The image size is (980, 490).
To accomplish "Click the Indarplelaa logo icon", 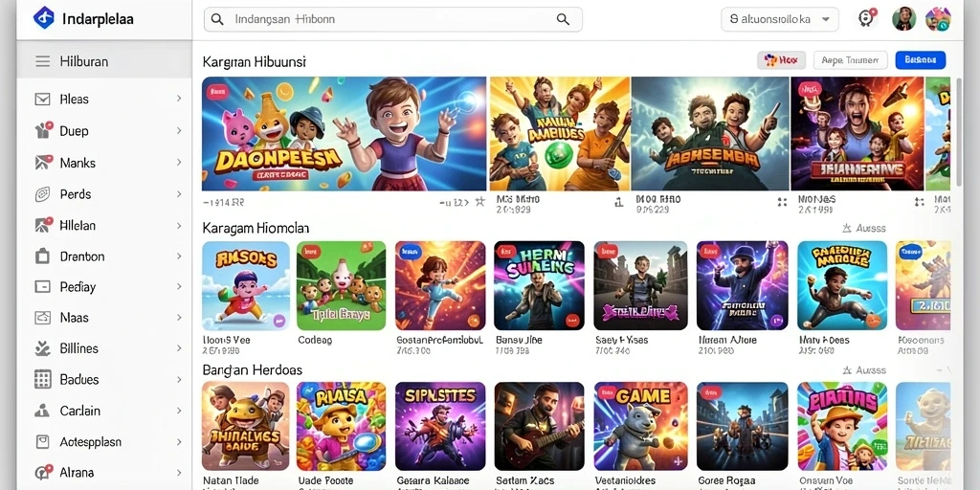I will (44, 18).
